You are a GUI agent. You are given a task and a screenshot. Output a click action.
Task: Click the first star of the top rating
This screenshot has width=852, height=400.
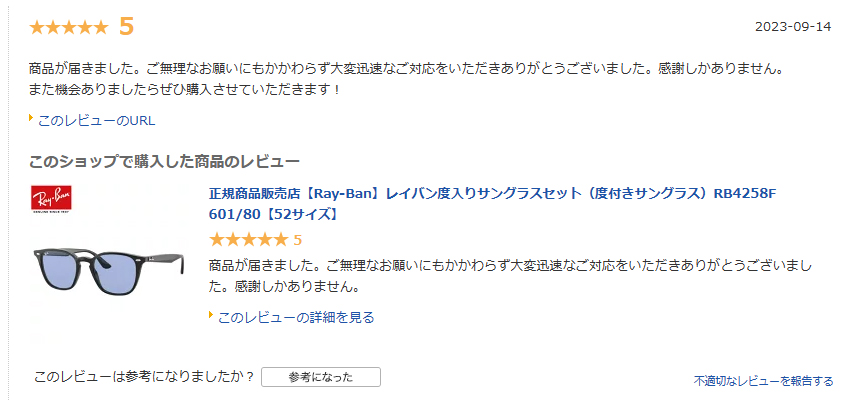37,27
